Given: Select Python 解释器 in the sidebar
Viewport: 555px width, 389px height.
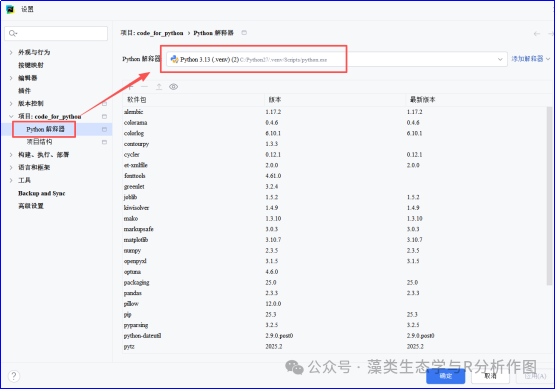Looking at the screenshot, I should coord(46,129).
